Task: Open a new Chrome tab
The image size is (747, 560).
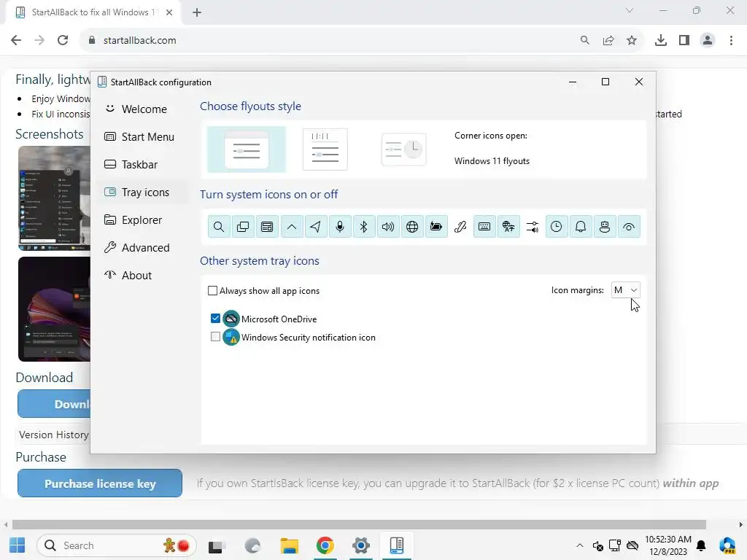Action: 197,12
